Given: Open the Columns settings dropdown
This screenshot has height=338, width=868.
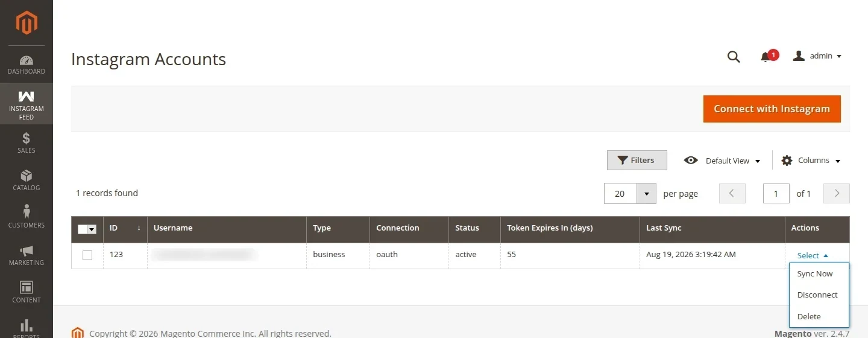Looking at the screenshot, I should pyautogui.click(x=811, y=161).
